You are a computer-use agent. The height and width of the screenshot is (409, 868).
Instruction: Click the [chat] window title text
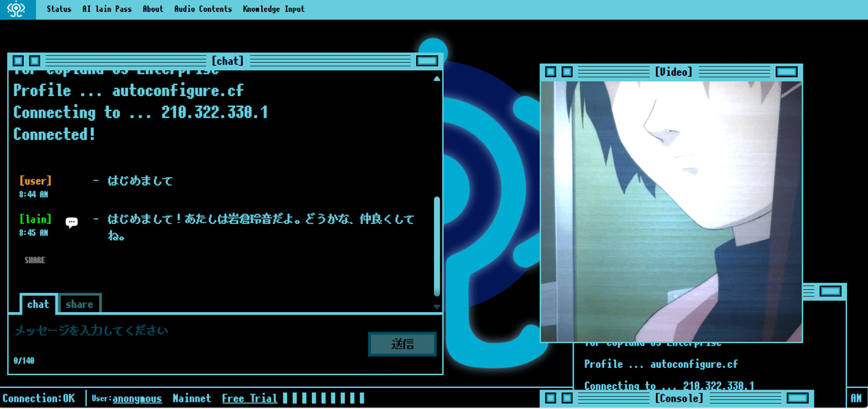[228, 61]
